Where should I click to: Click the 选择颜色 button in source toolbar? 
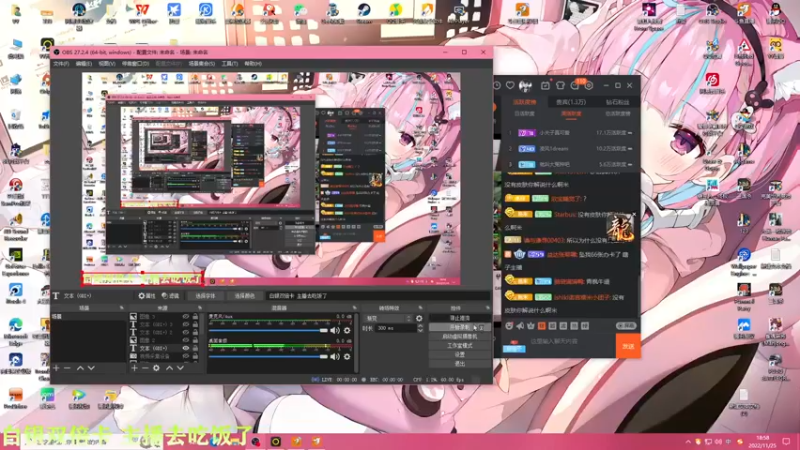coord(244,296)
